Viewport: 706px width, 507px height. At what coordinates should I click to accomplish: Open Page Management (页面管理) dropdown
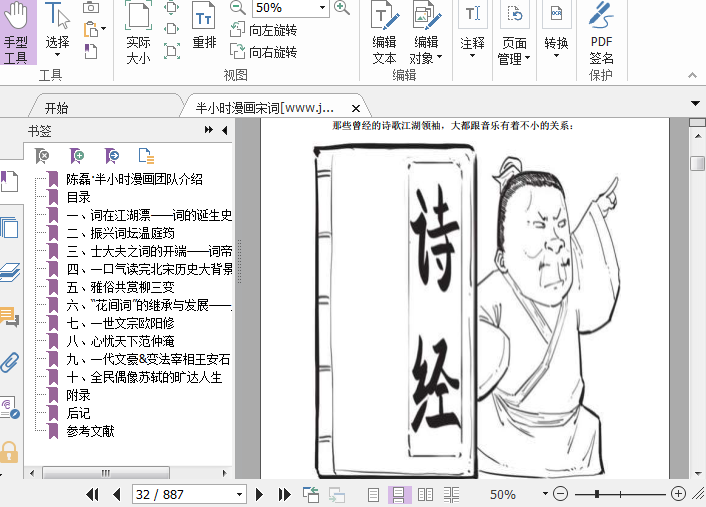pyautogui.click(x=514, y=32)
